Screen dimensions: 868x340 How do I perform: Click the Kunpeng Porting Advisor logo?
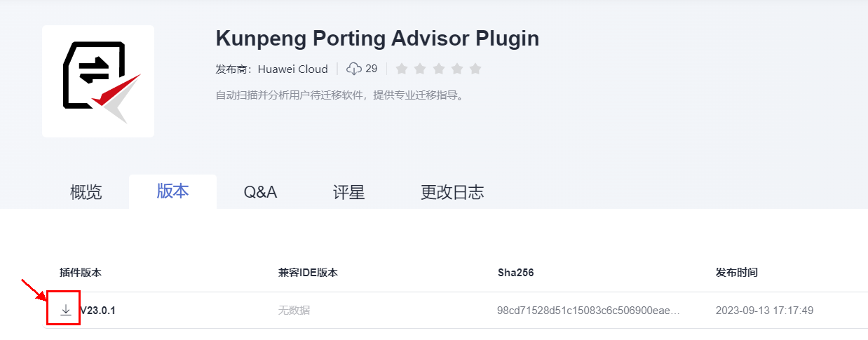pos(98,81)
